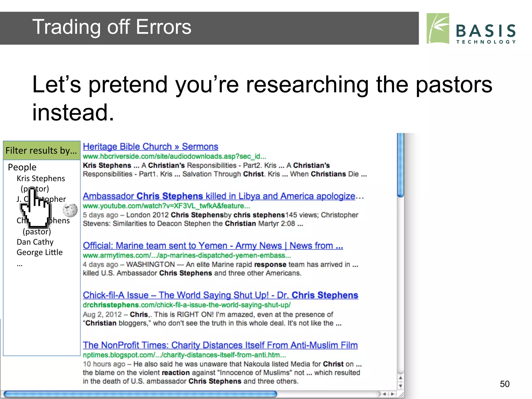The image size is (532, 399).
Task: Click the drchrisstephens.com green URL
Action: (187, 305)
